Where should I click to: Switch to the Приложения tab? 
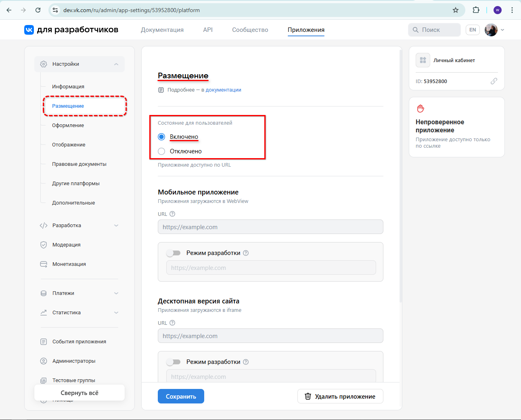[x=305, y=29]
